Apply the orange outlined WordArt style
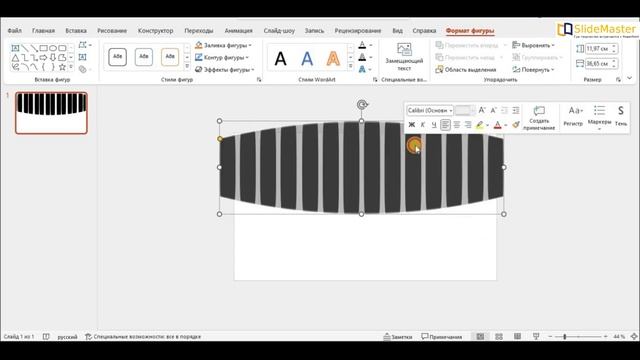 coord(333,59)
